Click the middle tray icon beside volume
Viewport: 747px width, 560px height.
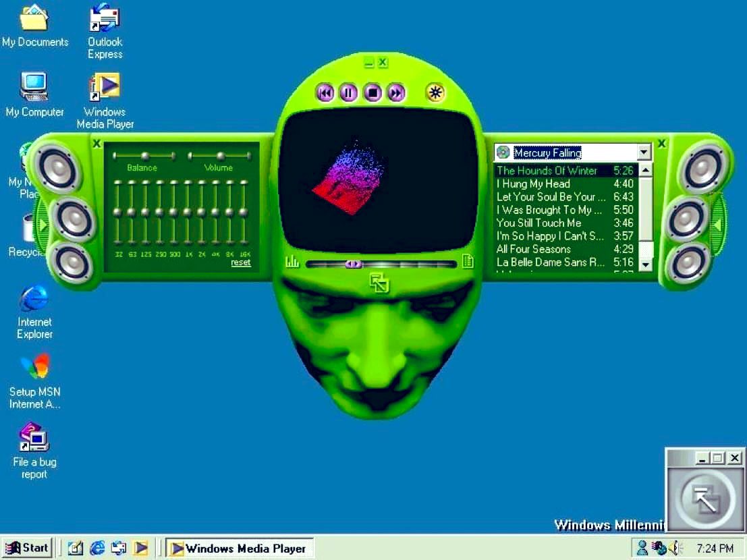pos(659,549)
